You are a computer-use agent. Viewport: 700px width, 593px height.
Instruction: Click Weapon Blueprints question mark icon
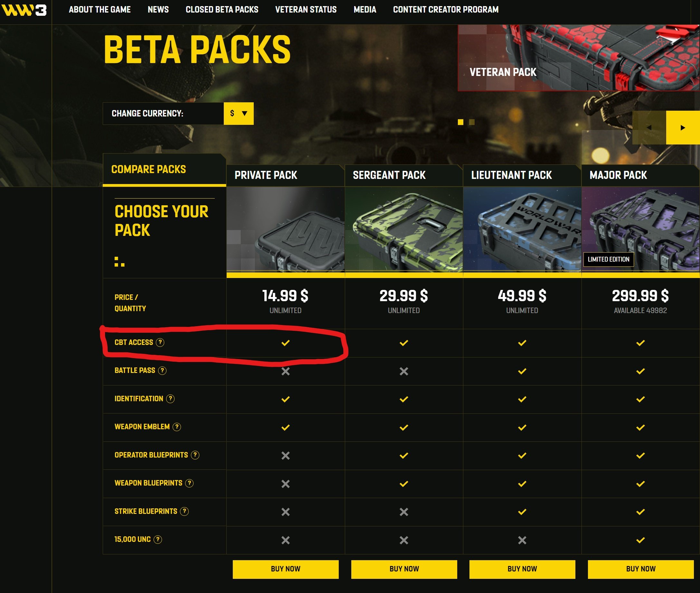tap(189, 483)
